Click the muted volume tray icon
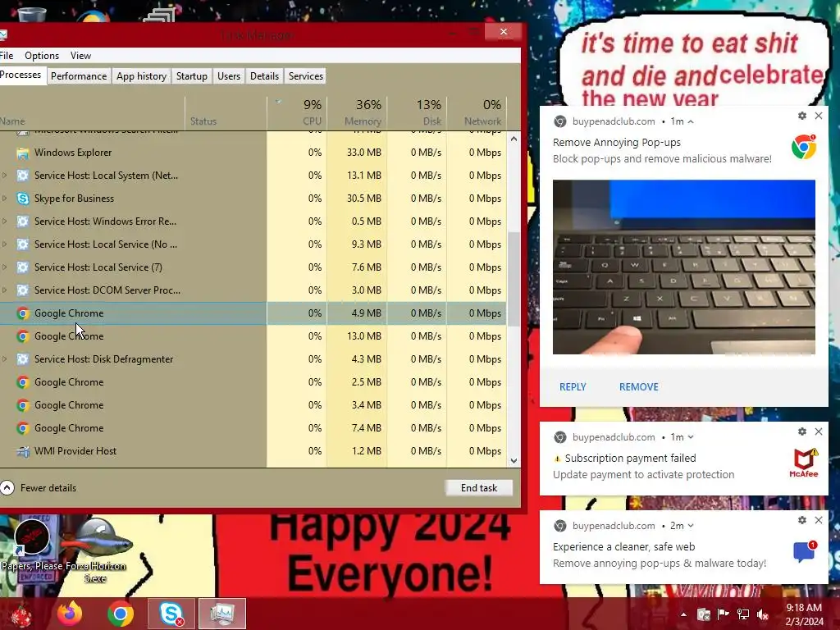The width and height of the screenshot is (840, 630). coord(763,614)
